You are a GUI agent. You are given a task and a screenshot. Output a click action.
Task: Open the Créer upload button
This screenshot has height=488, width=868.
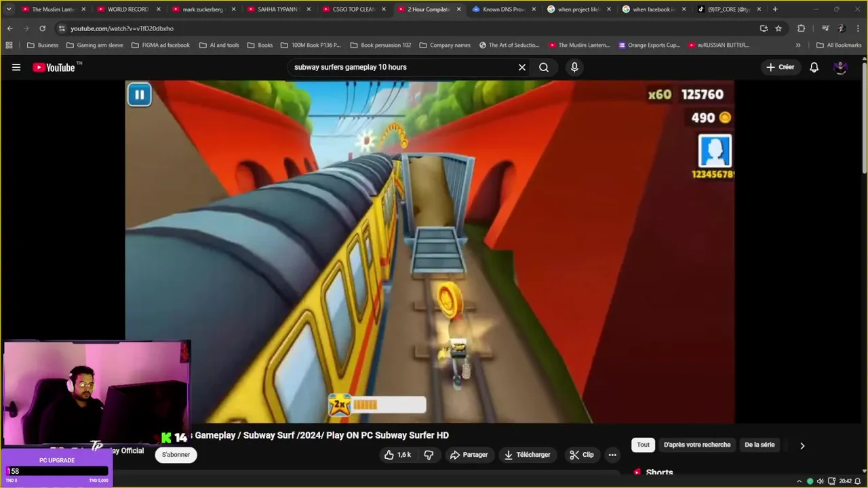pos(780,67)
